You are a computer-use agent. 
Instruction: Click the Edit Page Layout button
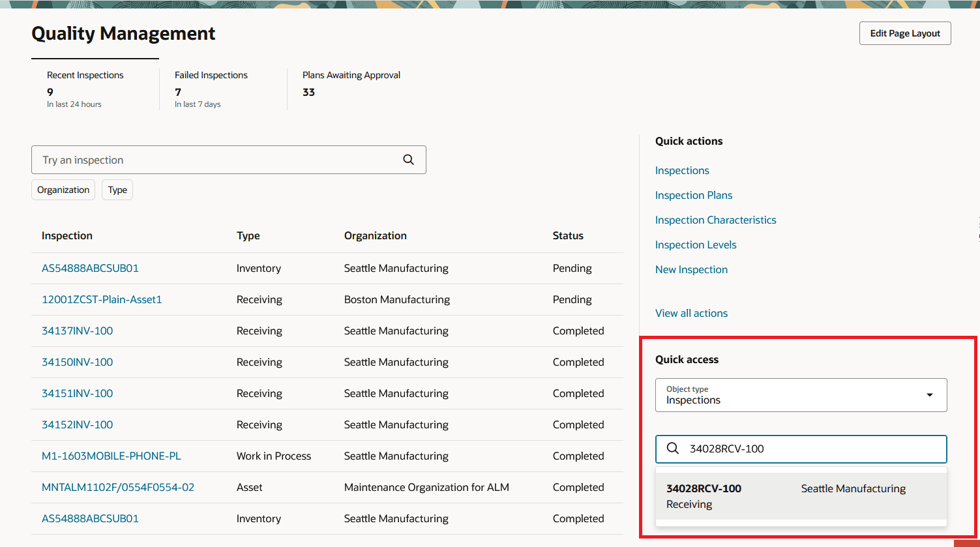904,33
